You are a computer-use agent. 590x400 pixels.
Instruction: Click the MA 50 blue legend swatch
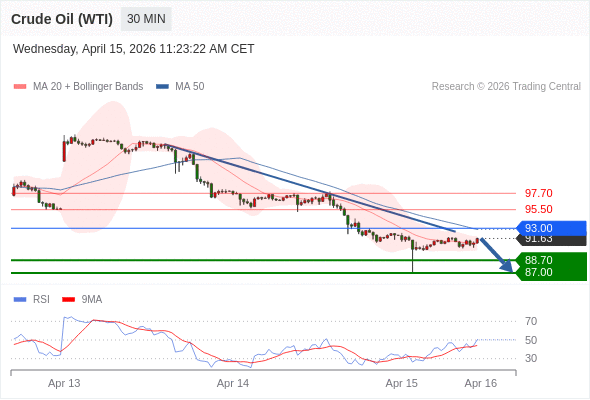[x=162, y=87]
